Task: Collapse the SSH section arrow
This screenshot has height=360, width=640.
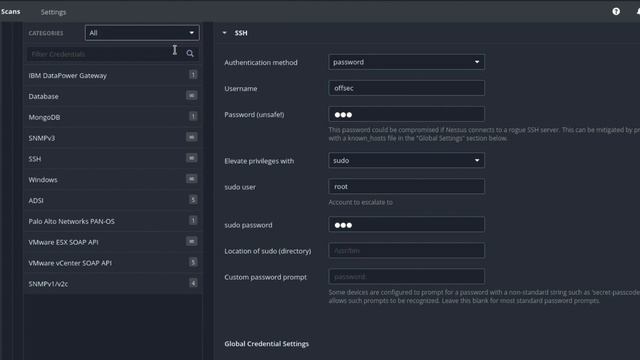Action: coord(224,33)
